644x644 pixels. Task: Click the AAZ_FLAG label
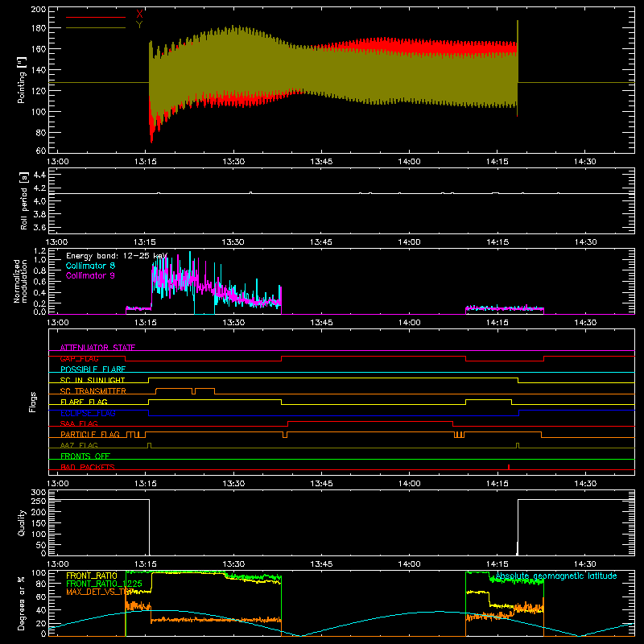pos(79,445)
